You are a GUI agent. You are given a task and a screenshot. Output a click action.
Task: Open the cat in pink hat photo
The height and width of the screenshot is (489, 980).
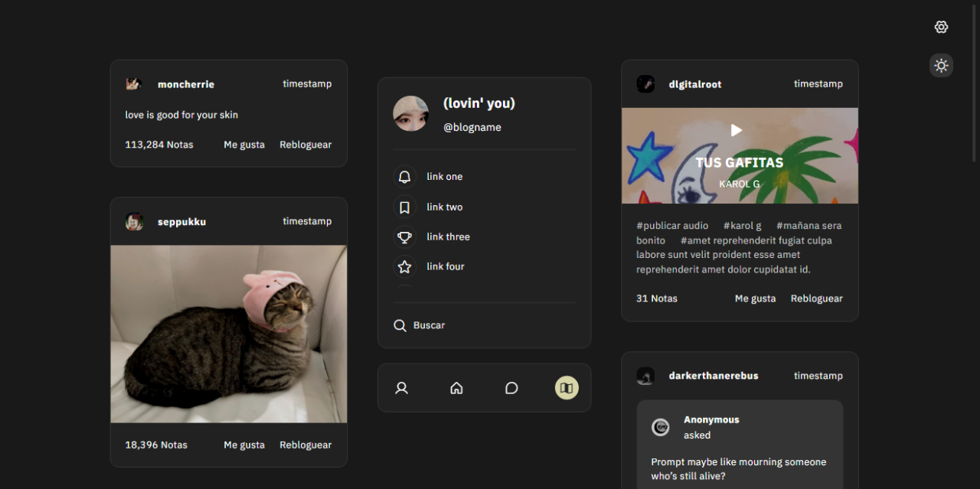228,334
